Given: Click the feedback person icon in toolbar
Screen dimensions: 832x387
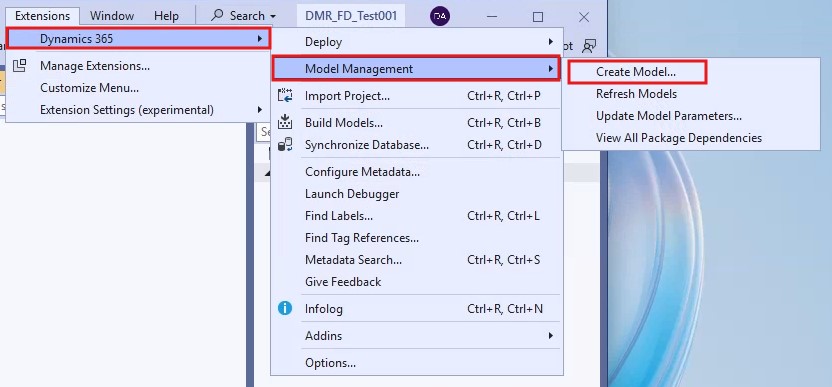Looking at the screenshot, I should point(590,46).
